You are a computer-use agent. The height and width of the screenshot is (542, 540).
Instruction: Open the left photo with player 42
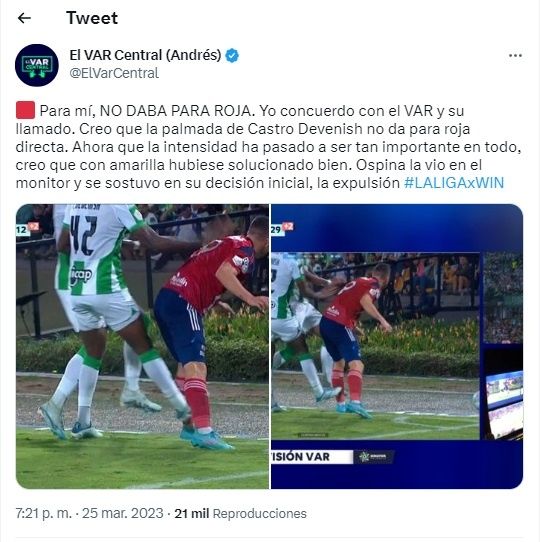(142, 346)
